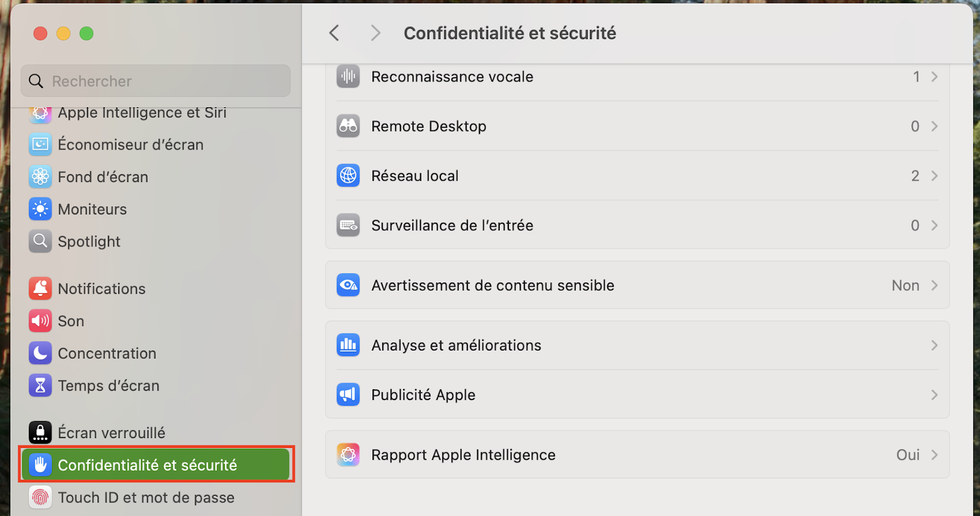Click the Surveillance de l'entrée keyboard icon

(348, 225)
